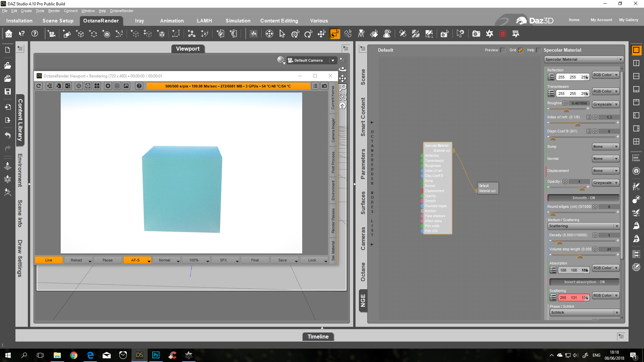Click the What's This help cursor icon
The width and height of the screenshot is (644, 362).
21,34
